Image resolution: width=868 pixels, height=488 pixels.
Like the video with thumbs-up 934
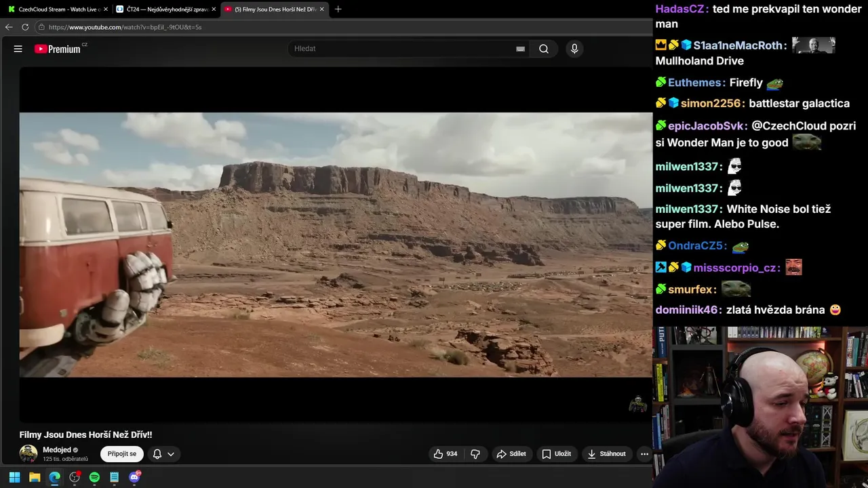446,454
